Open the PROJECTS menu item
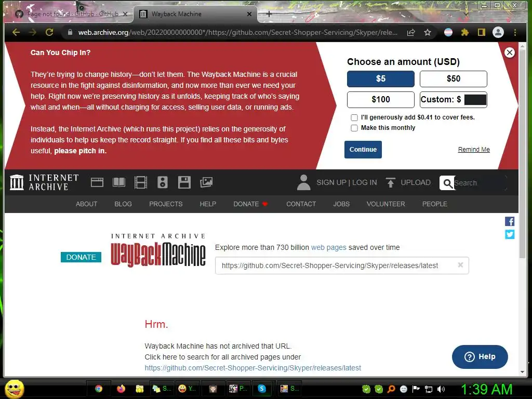 coord(166,204)
